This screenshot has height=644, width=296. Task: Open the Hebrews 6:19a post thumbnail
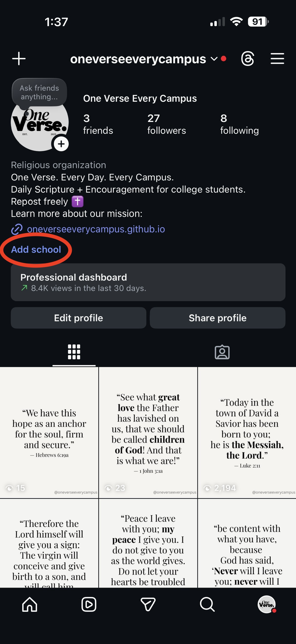coord(49,433)
